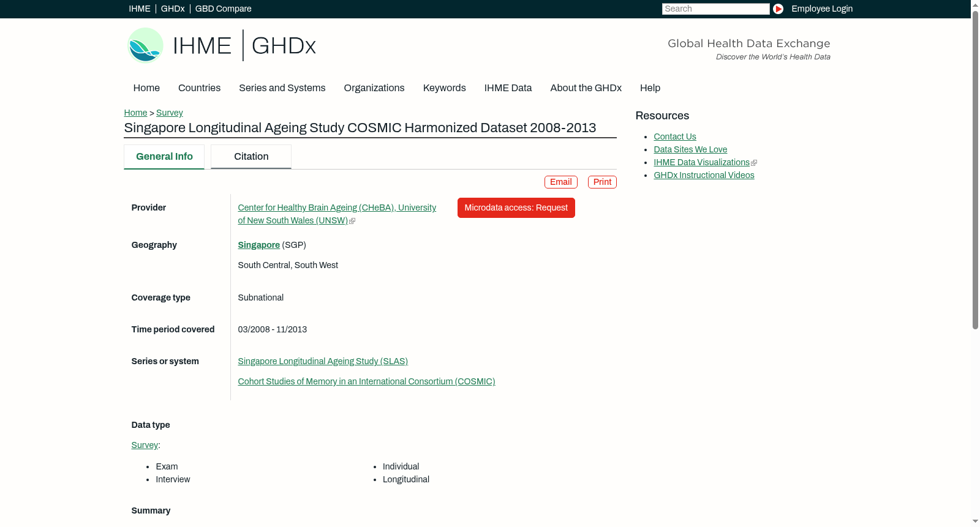Screen dimensions: 980x527
Task: Click Employee Login
Action: 822,9
